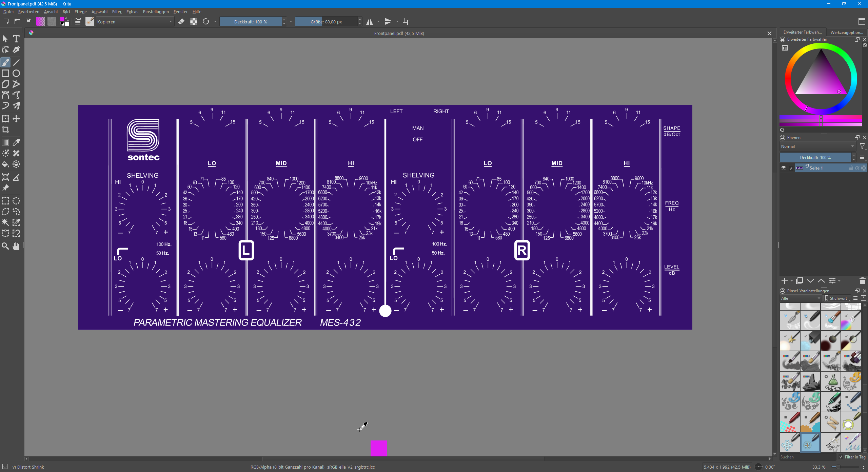Select the Freehand Brush tool
Viewport: 868px width, 472px height.
(5, 62)
